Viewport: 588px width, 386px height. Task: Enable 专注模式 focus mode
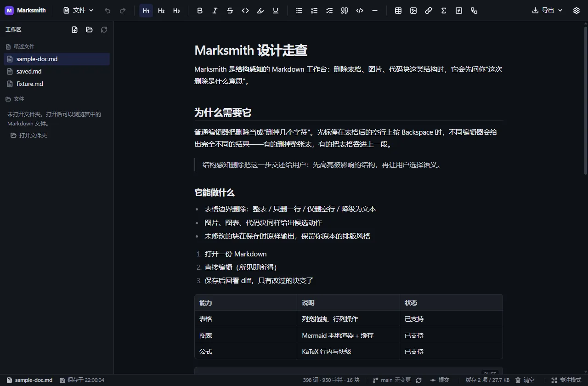tap(566, 380)
